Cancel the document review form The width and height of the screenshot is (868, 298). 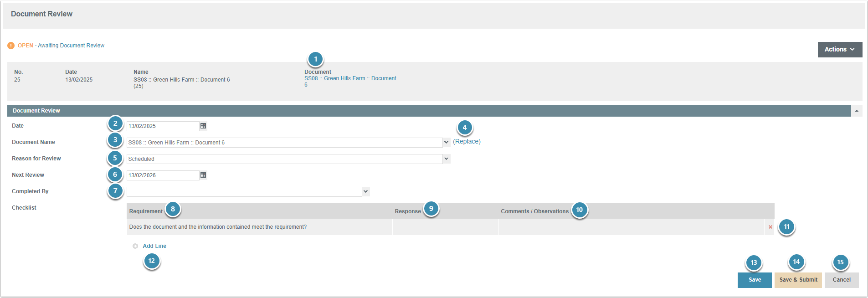(x=841, y=280)
